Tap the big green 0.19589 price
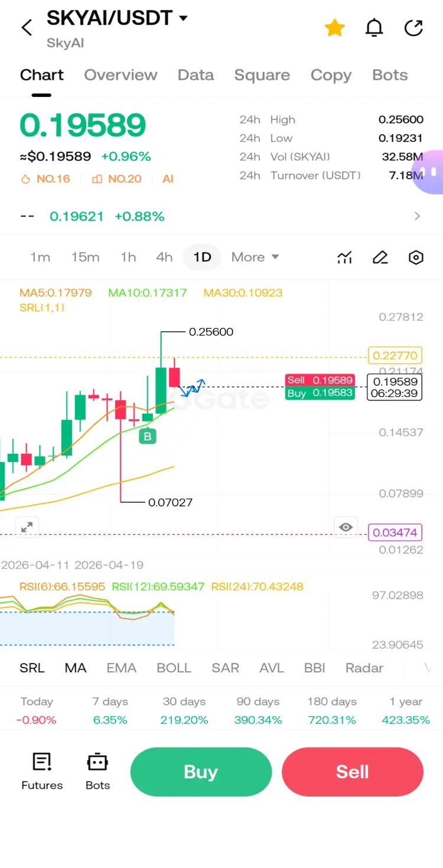The image size is (443, 868). 83,125
